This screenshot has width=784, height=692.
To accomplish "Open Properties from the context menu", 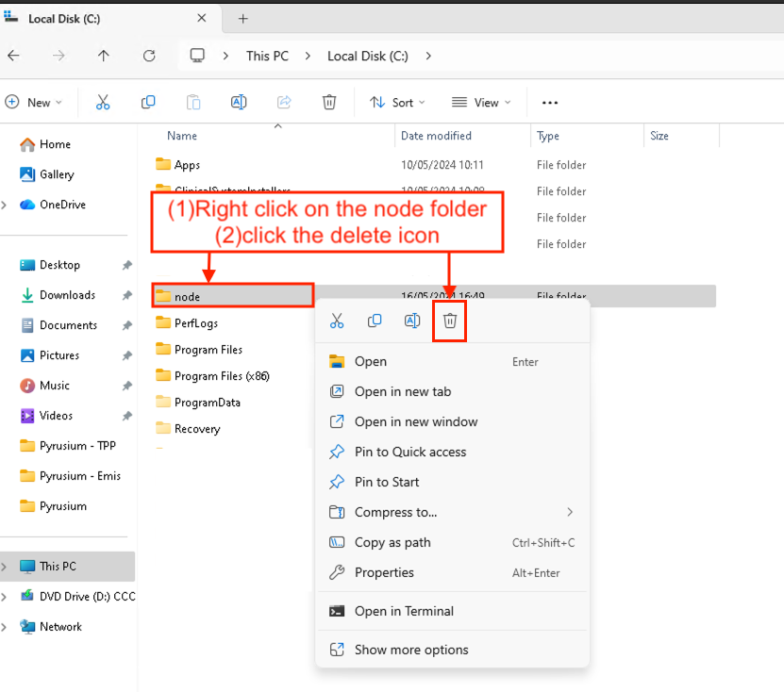I will click(x=453, y=572).
